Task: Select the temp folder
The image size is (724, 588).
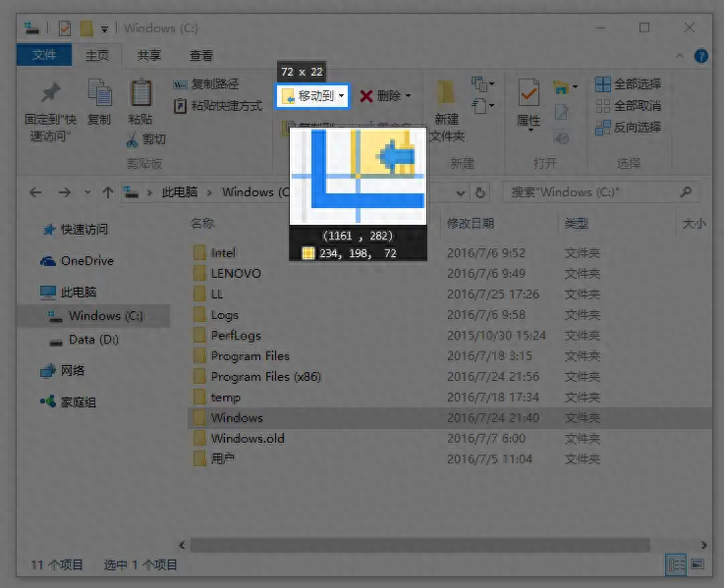Action: point(217,398)
